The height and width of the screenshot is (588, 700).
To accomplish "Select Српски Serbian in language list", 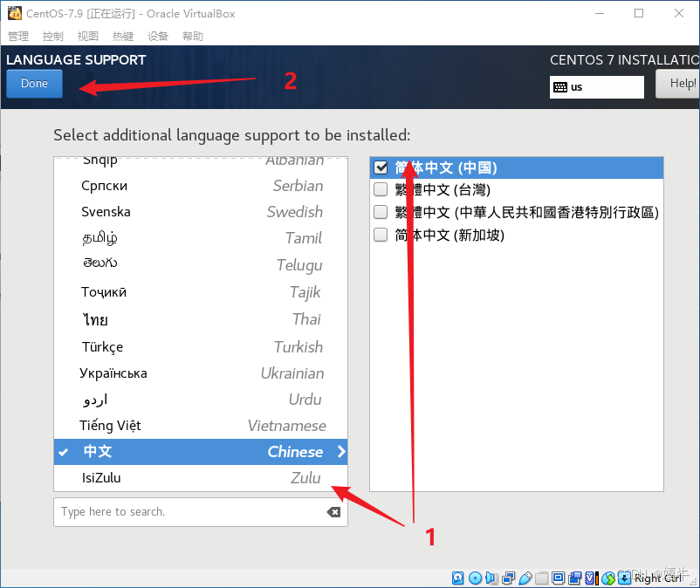I will tap(201, 186).
